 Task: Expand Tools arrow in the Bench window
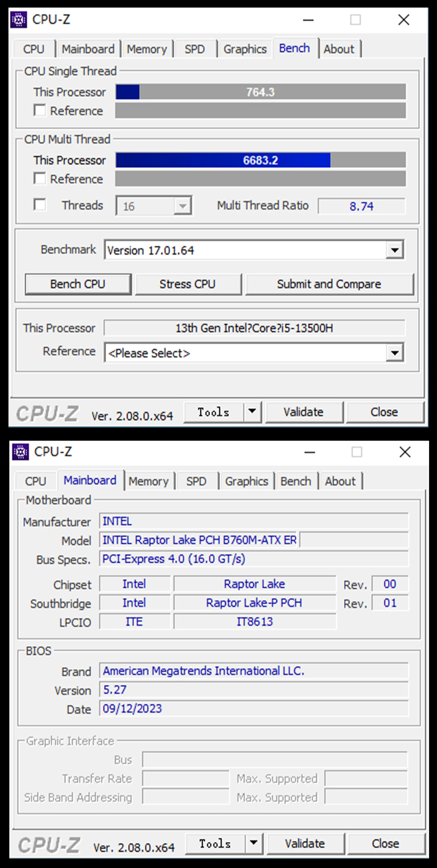point(252,411)
